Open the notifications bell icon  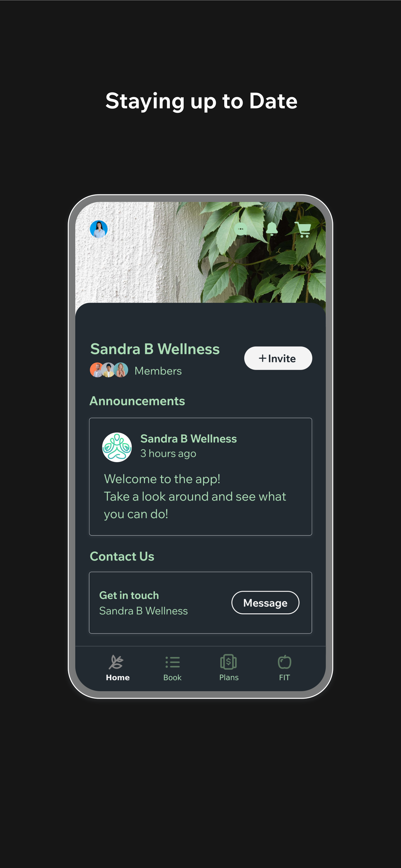272,229
